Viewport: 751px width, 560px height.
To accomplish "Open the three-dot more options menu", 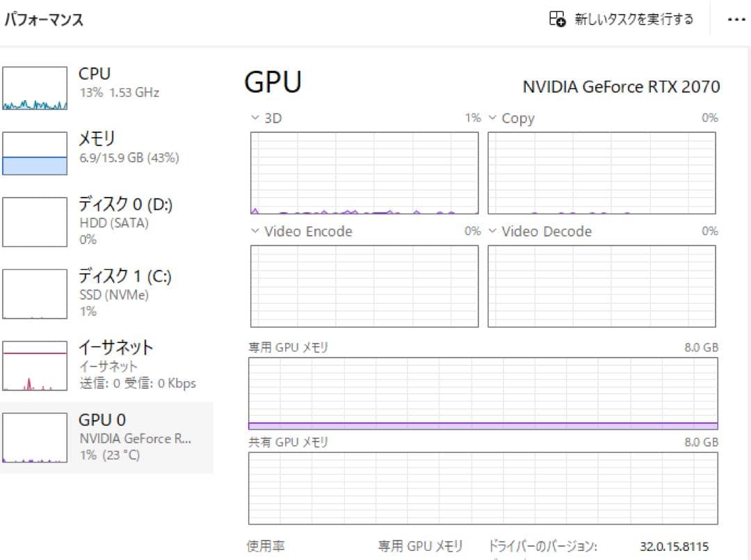I will tap(736, 19).
